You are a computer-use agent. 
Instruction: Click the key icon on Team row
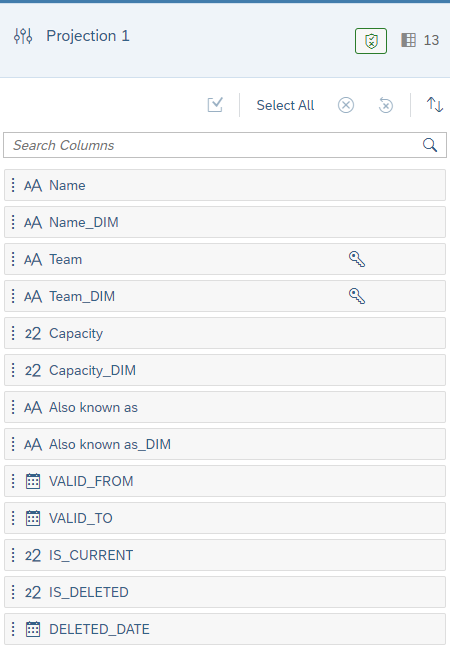pos(357,259)
